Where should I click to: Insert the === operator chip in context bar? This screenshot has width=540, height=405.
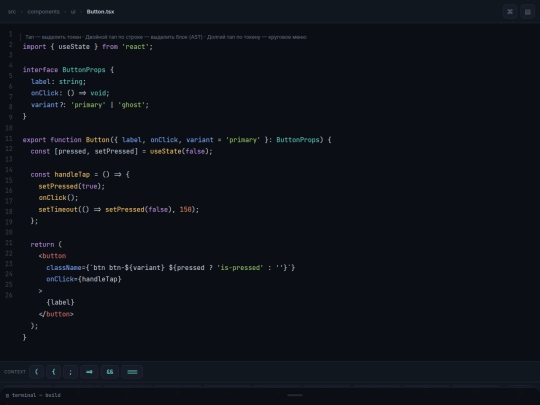tap(132, 372)
